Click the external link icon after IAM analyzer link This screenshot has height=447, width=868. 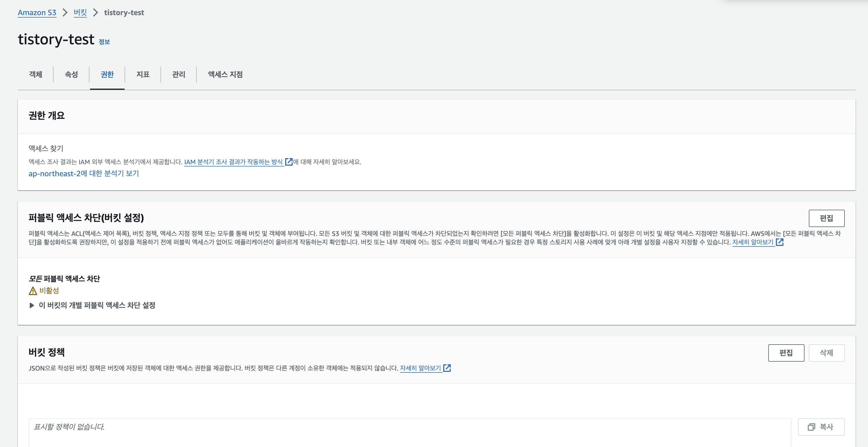pyautogui.click(x=288, y=162)
